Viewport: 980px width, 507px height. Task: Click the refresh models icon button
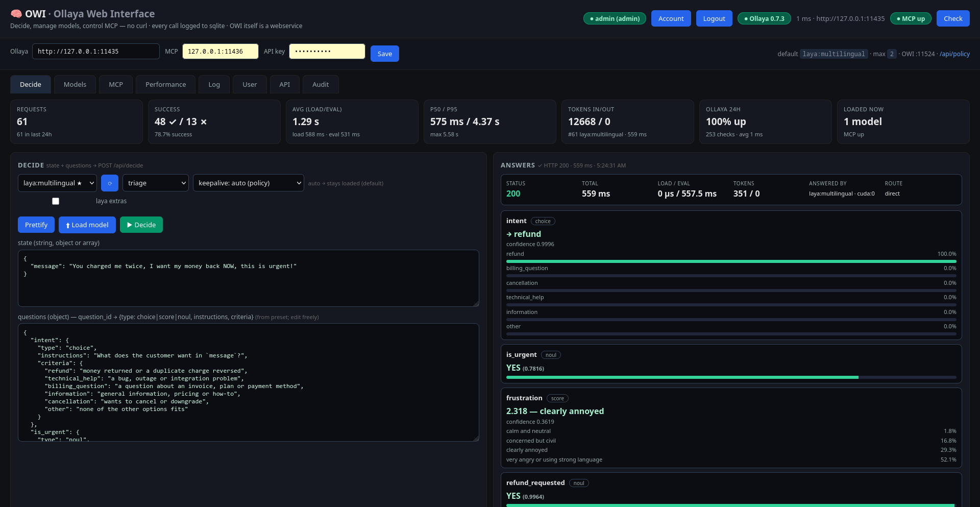click(x=110, y=183)
